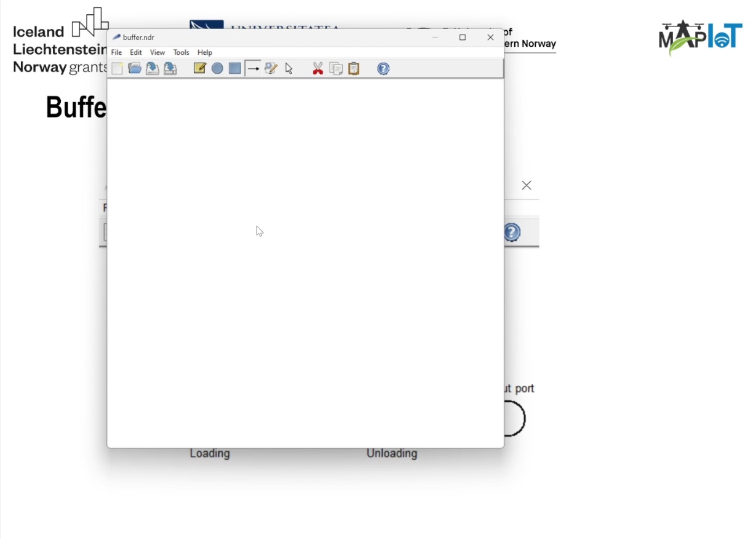Viewport: 756px width, 539px height.
Task: Click the Save As toolbar icon
Action: (170, 68)
